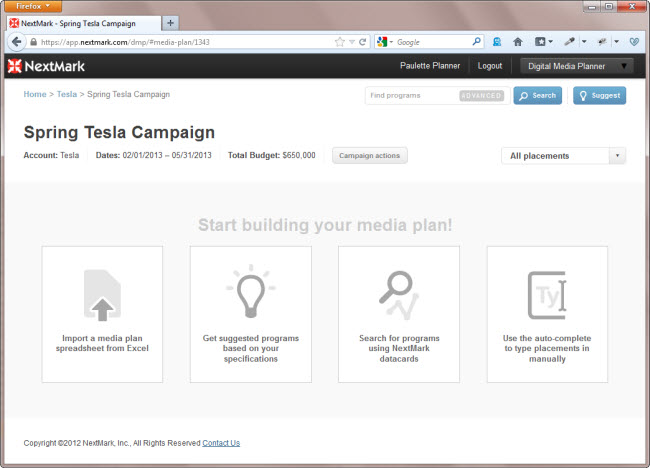The height and width of the screenshot is (468, 650).
Task: Click the auto-complete typing icon
Action: tap(547, 295)
